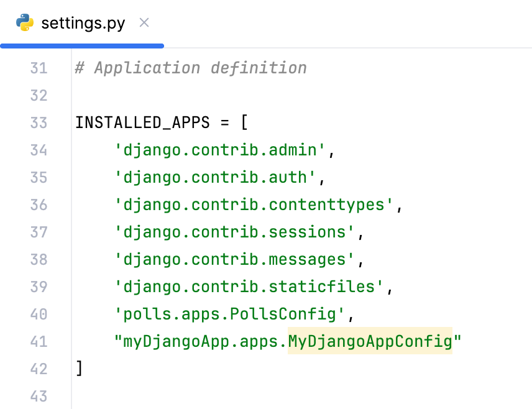Click the 'django.contrib.admin' string
The image size is (532, 409).
click(x=221, y=150)
